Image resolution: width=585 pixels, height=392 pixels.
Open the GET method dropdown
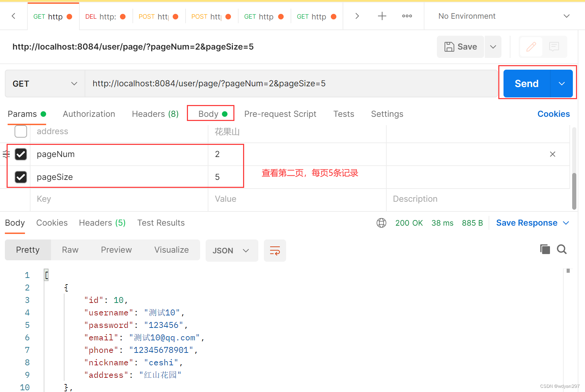pyautogui.click(x=44, y=83)
